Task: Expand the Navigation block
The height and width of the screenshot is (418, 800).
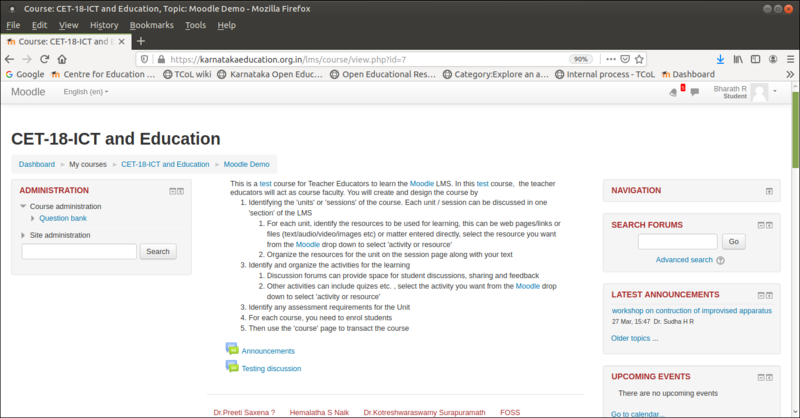Action: 769,191
